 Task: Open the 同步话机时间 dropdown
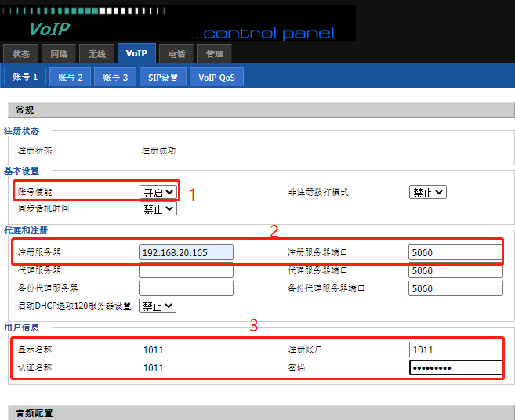point(158,209)
